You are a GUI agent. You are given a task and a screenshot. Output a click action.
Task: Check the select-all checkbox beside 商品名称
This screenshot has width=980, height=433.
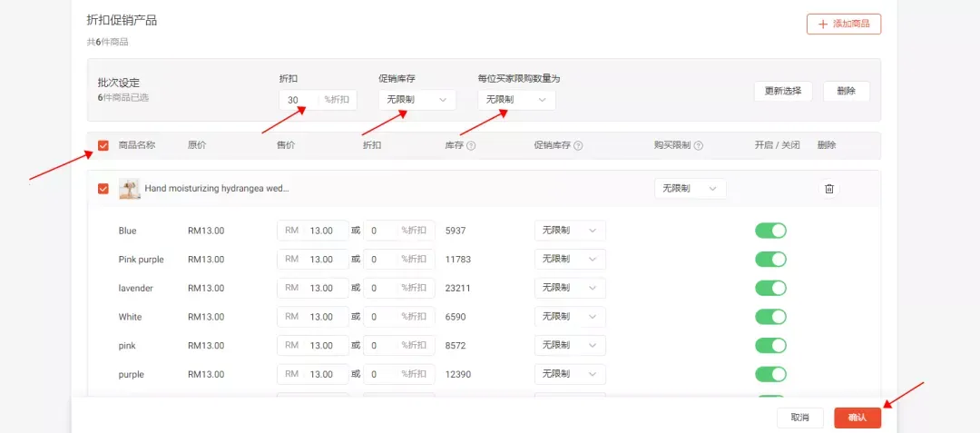click(x=103, y=145)
